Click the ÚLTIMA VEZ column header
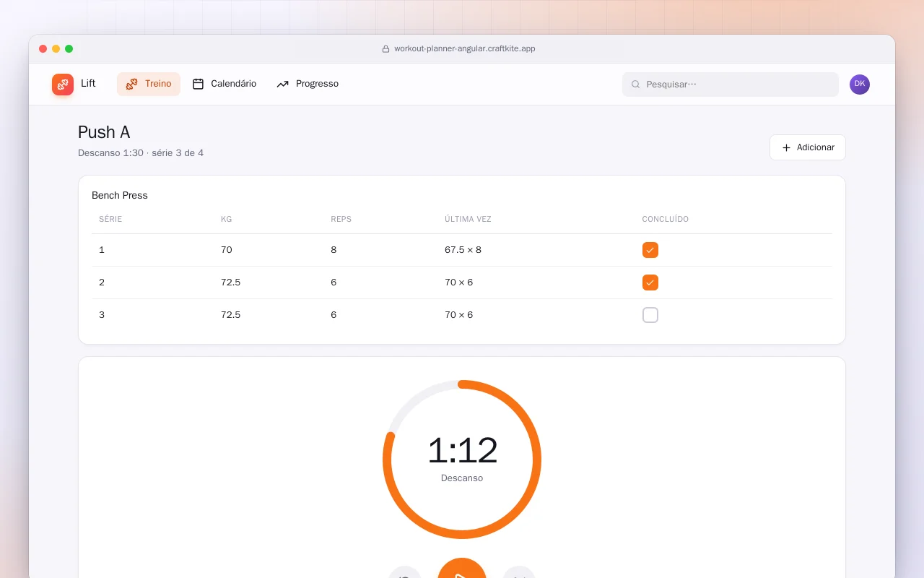The image size is (924, 578). [468, 219]
